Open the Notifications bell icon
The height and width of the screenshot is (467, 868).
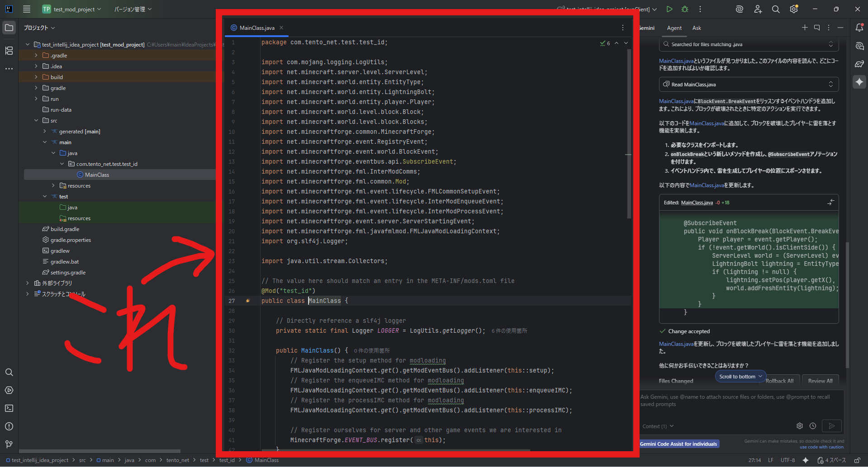[859, 28]
